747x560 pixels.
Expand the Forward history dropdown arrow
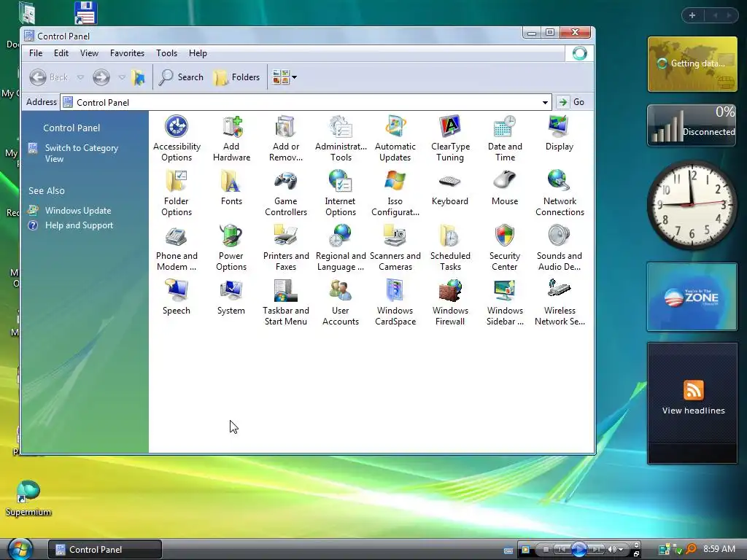[x=122, y=77]
